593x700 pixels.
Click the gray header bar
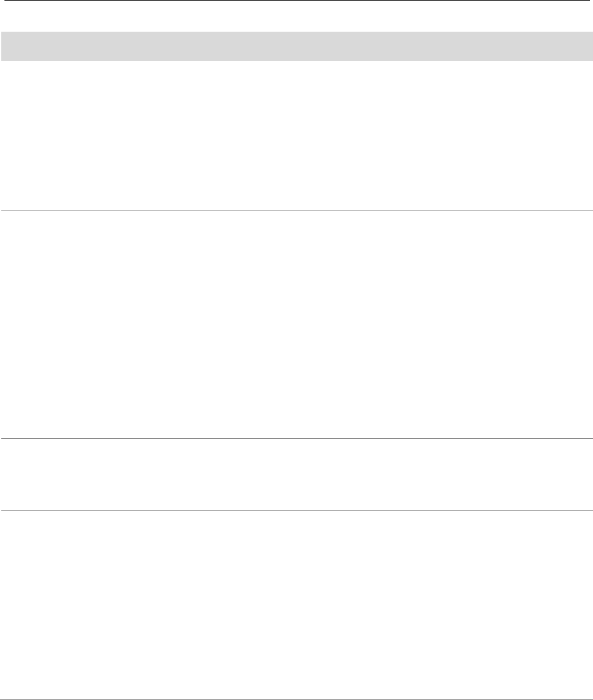tap(296, 46)
